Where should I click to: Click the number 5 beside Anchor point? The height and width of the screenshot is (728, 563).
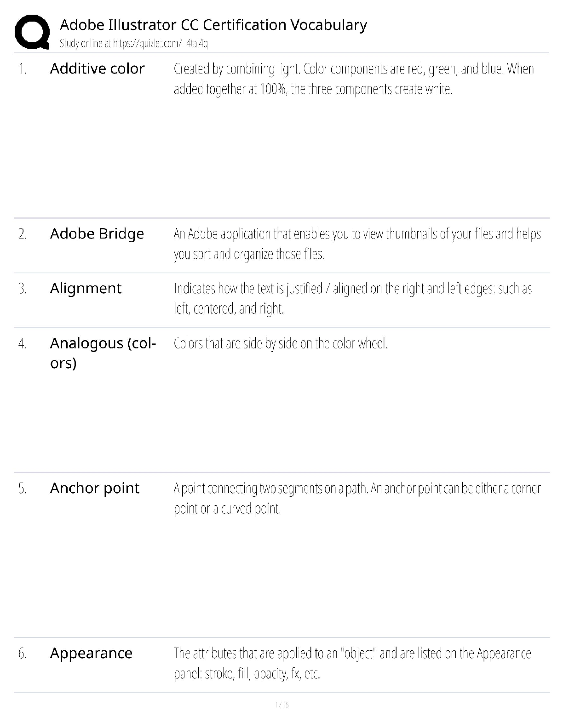tap(23, 489)
